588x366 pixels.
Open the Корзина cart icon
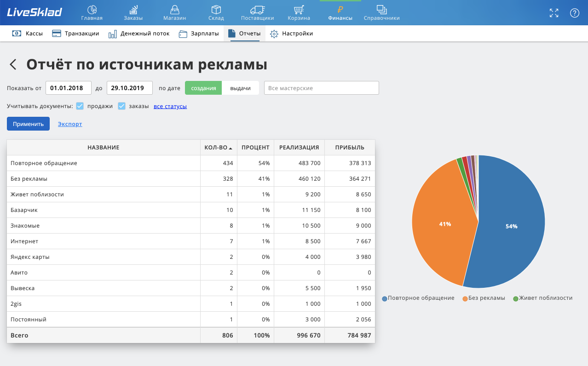(x=299, y=10)
